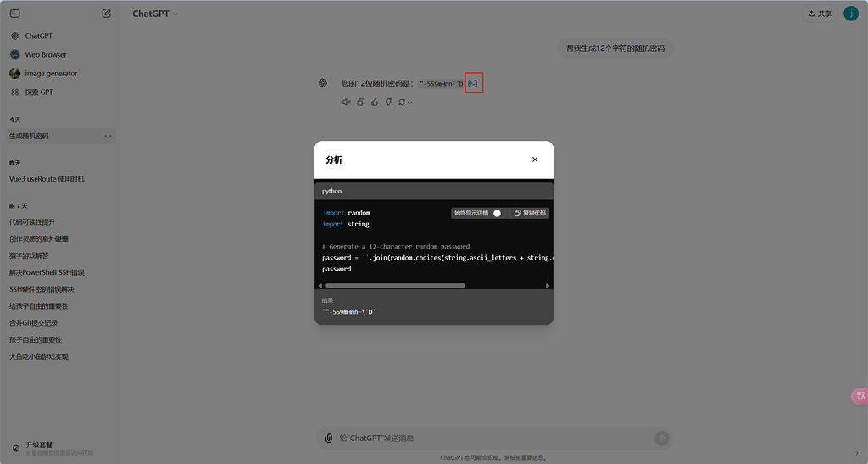Screen dimensions: 868x464
Task: Collapse the sidebar with the panel icon
Action: 15,14
